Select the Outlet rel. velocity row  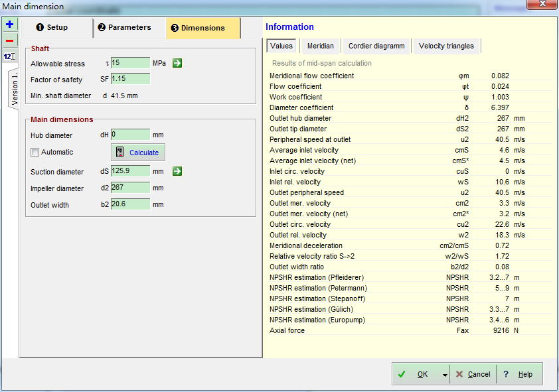[x=410, y=235]
